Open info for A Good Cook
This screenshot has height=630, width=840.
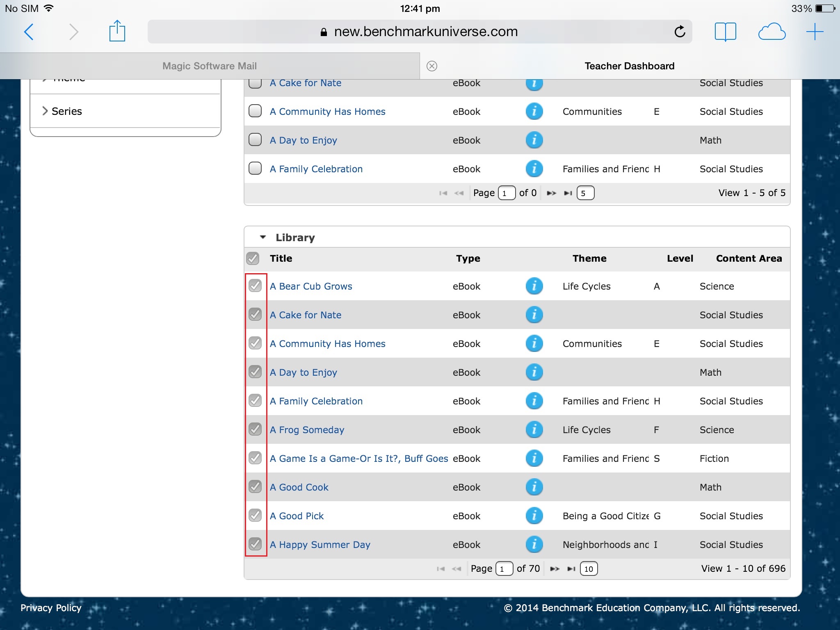(x=534, y=487)
